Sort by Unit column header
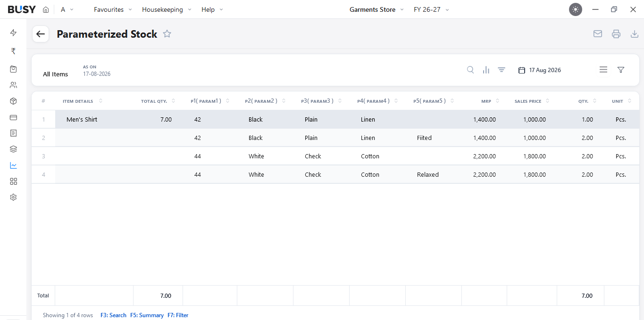This screenshot has width=644, height=320. (x=621, y=101)
